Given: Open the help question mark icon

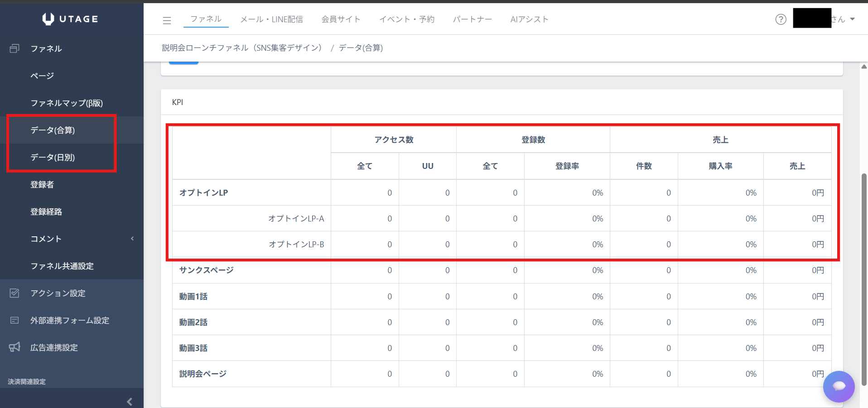Looking at the screenshot, I should [x=781, y=19].
